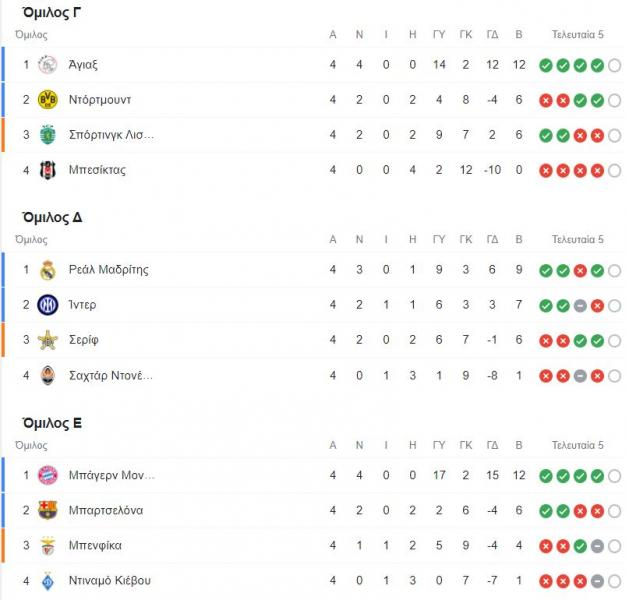This screenshot has height=600, width=629.
Task: Click the Bayern Munich crest icon
Action: [47, 475]
